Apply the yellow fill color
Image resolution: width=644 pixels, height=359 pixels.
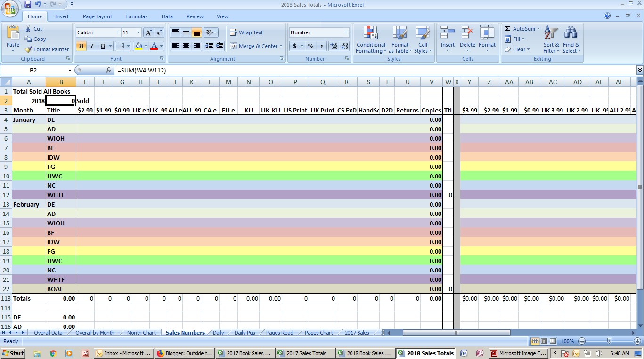[139, 46]
